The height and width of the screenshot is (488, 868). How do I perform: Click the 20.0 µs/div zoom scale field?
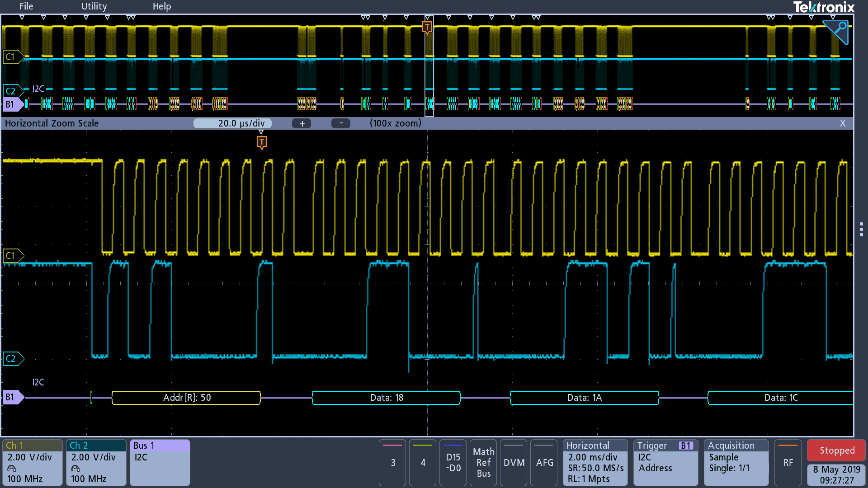pos(233,123)
